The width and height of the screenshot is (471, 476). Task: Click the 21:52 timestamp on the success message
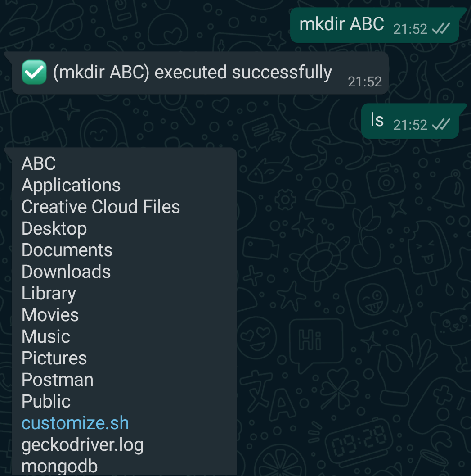365,82
